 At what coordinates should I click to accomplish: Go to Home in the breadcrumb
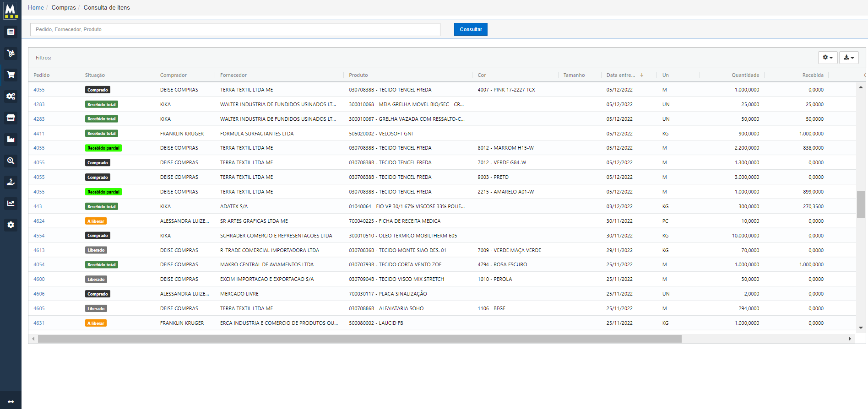[36, 8]
